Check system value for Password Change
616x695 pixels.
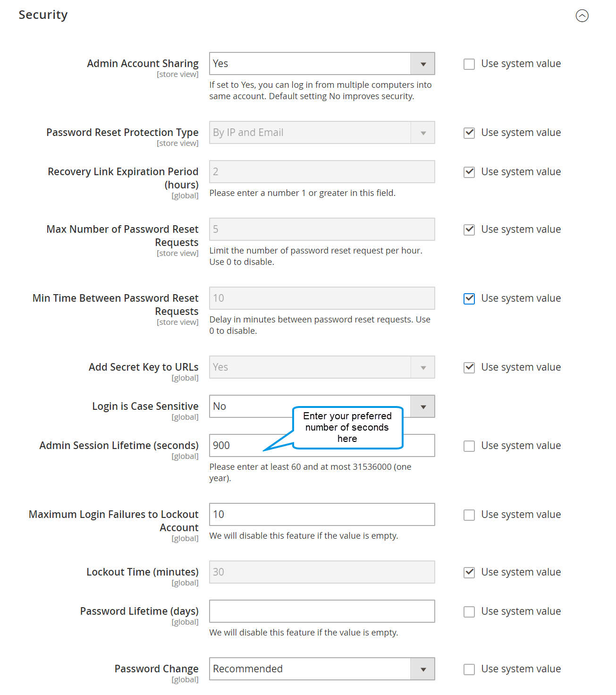tap(469, 670)
